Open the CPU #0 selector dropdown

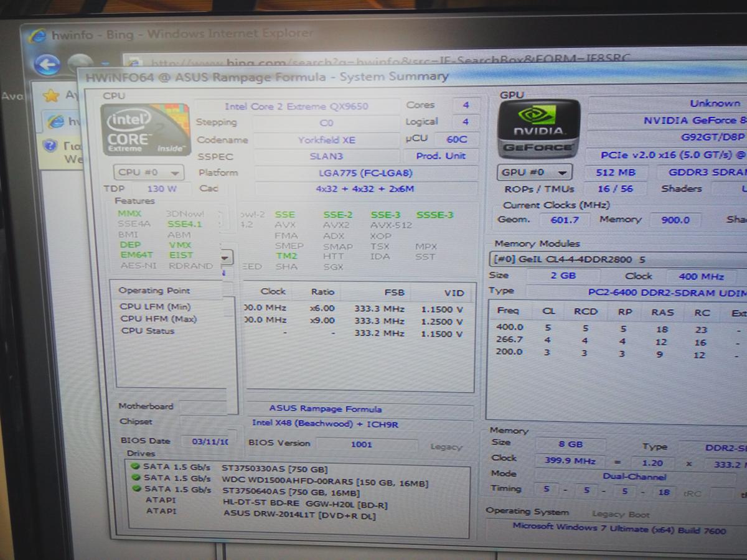coord(149,172)
